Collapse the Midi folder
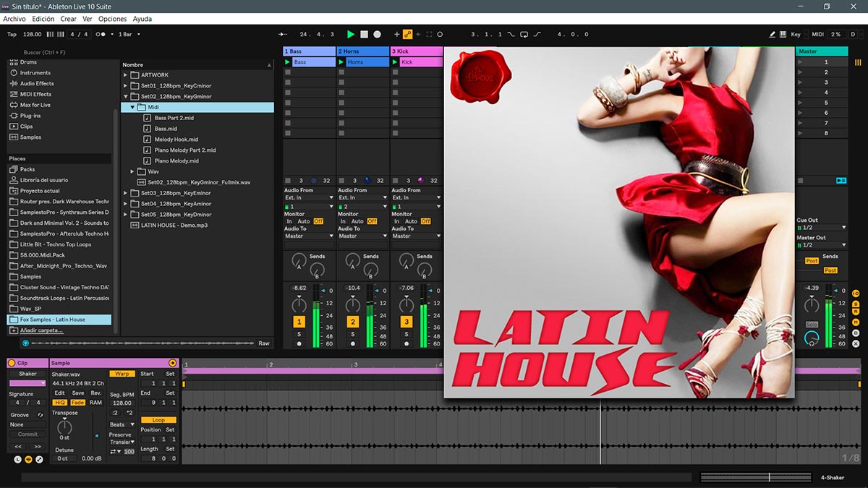 [x=133, y=107]
